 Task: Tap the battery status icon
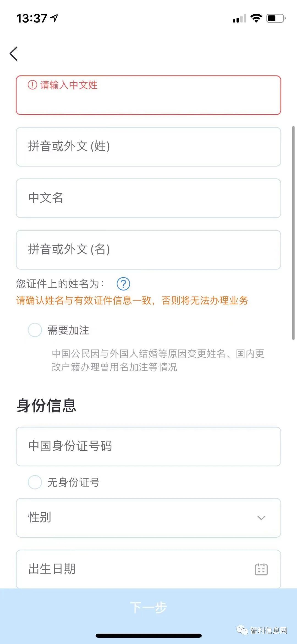(276, 18)
